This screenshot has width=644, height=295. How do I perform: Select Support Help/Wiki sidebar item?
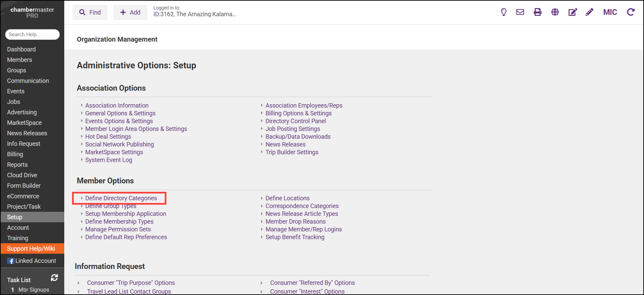[x=31, y=249]
